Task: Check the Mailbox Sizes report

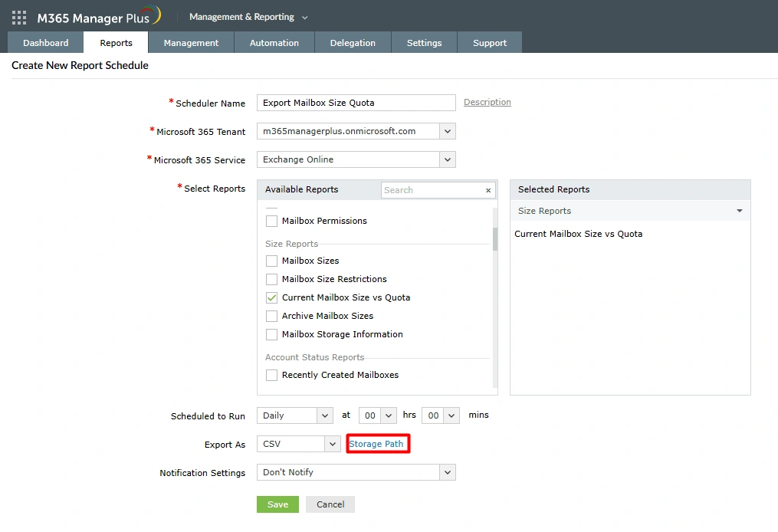Action: [x=271, y=261]
